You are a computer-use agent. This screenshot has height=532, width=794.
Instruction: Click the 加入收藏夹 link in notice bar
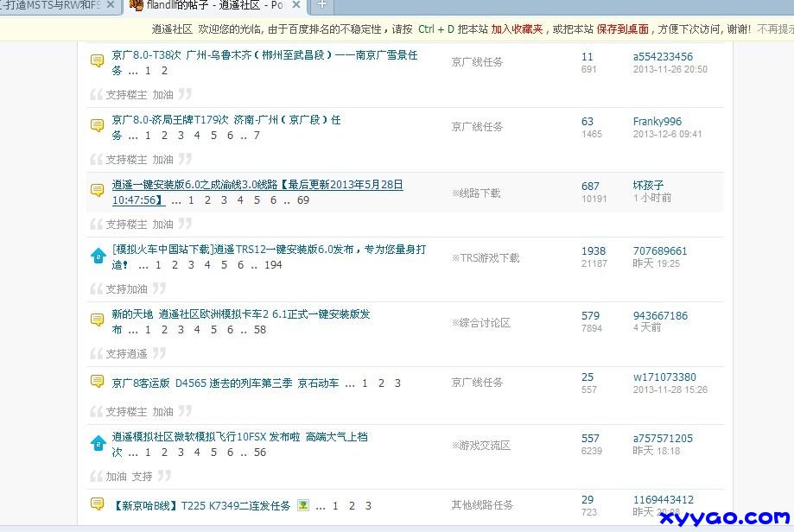pos(517,28)
